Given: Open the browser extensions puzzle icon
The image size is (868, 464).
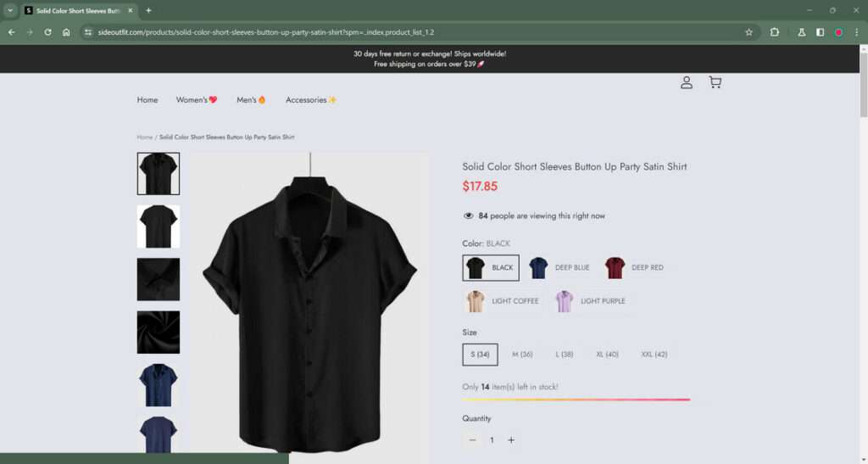Looking at the screenshot, I should [x=775, y=32].
